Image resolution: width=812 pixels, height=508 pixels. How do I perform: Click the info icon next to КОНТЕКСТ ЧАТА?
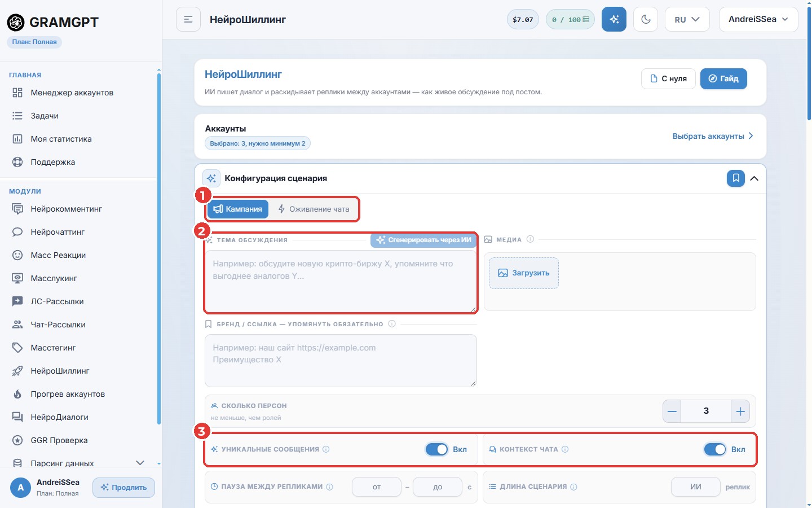click(565, 449)
